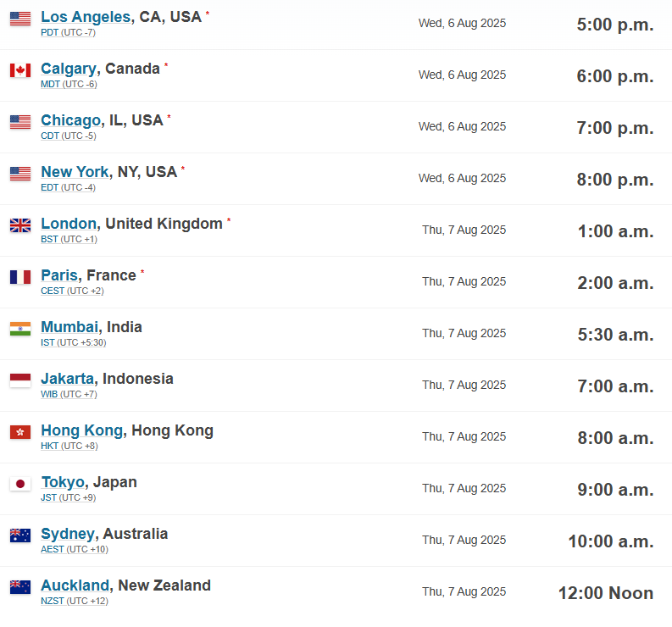Click the Canada flag icon next to Calgary
The width and height of the screenshot is (672, 627).
[x=20, y=70]
